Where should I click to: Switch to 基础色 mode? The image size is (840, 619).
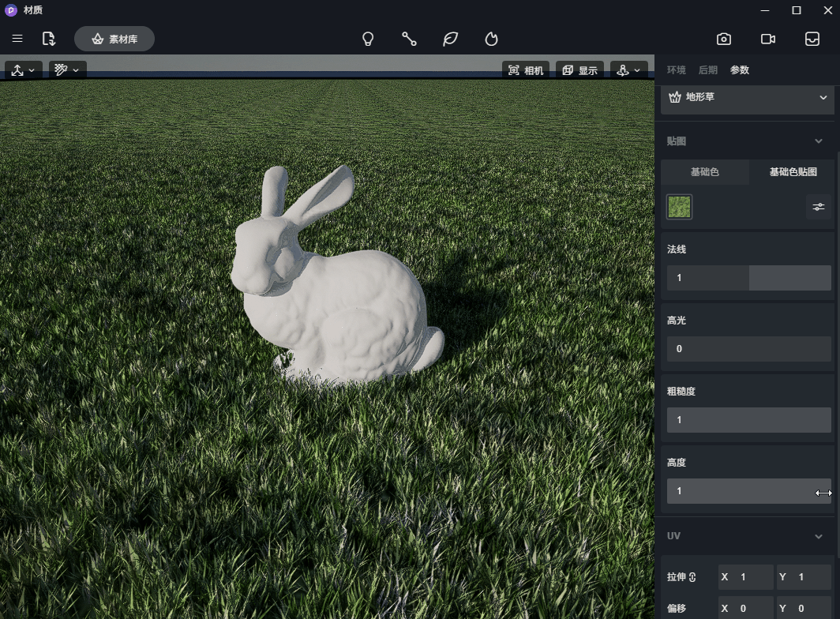(x=704, y=172)
